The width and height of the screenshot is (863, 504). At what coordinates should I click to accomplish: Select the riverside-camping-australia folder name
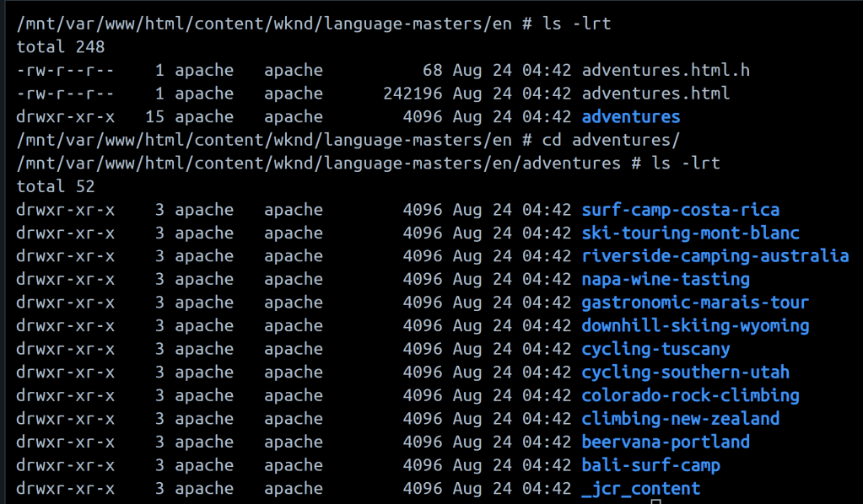pyautogui.click(x=715, y=256)
